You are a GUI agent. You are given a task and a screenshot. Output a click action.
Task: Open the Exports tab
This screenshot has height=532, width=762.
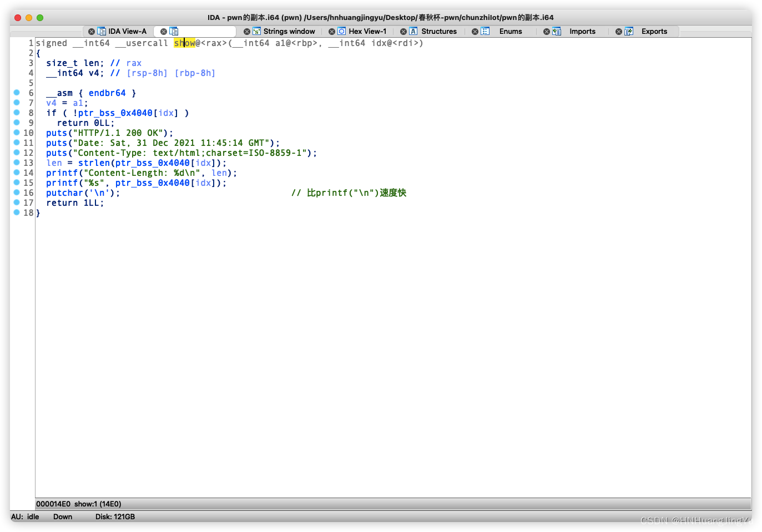click(654, 32)
